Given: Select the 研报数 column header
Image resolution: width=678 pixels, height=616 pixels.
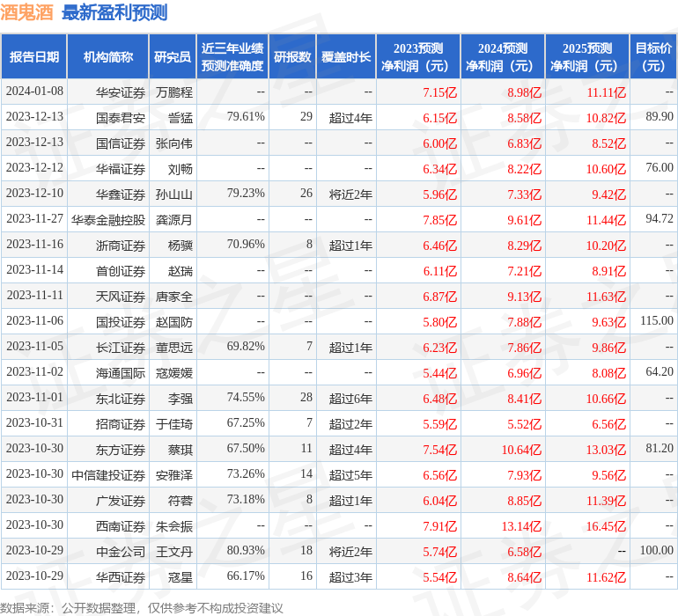Looking at the screenshot, I should click(292, 56).
